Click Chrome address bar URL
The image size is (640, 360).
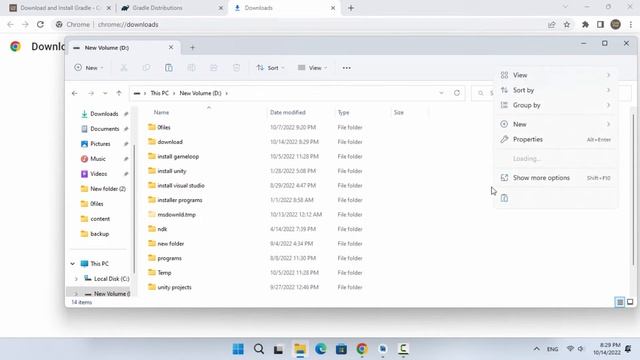[128, 24]
